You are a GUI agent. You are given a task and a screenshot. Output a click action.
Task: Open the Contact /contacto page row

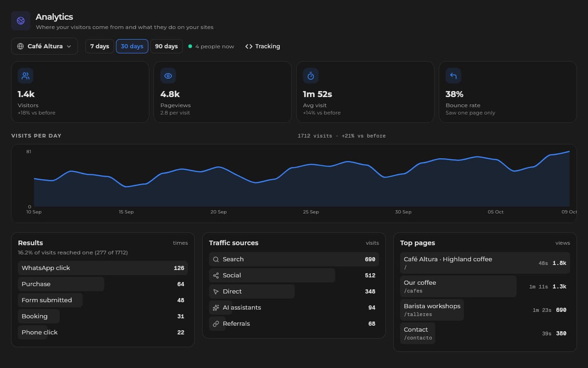[485, 333]
